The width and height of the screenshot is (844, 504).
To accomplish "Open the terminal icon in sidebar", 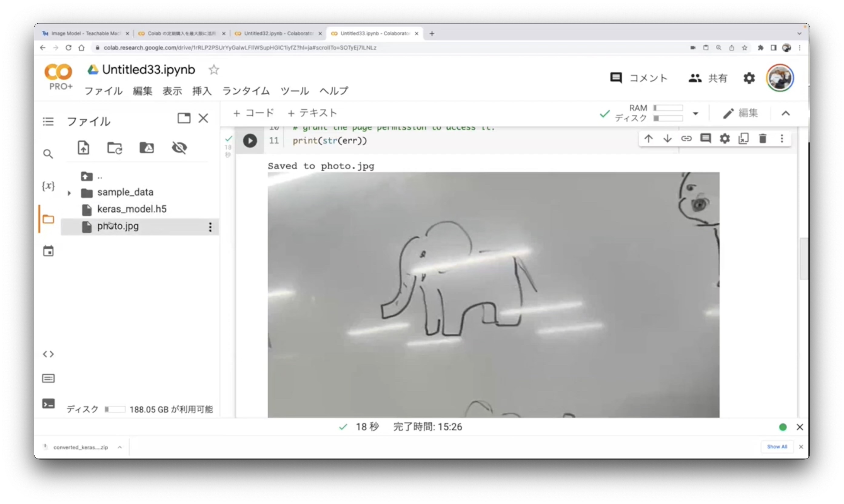I will tap(48, 404).
